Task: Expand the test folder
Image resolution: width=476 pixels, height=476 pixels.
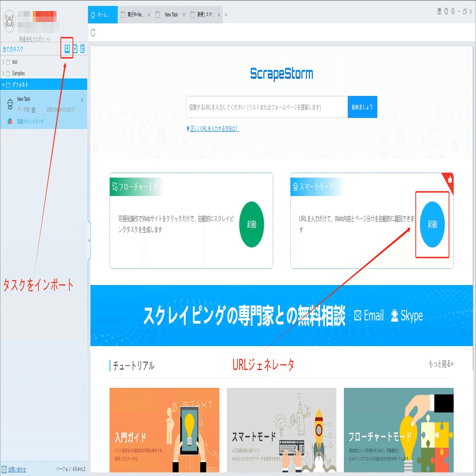Action: [x=3, y=62]
